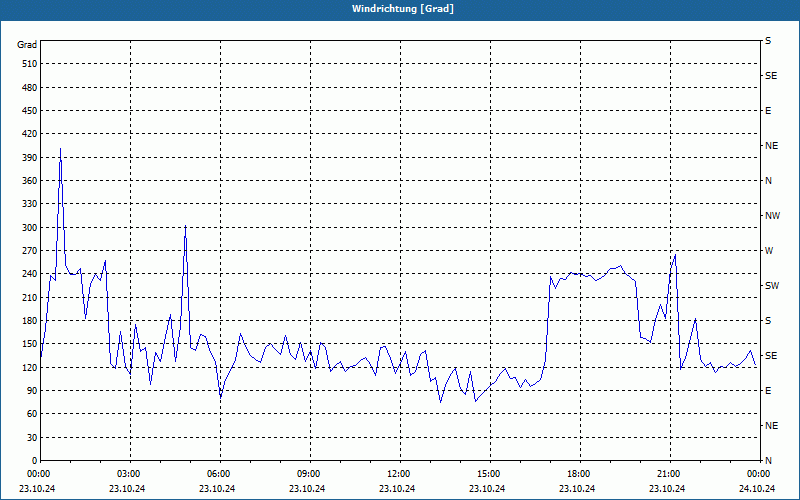
Task: Click the "150" y-axis value
Action: click(29, 344)
